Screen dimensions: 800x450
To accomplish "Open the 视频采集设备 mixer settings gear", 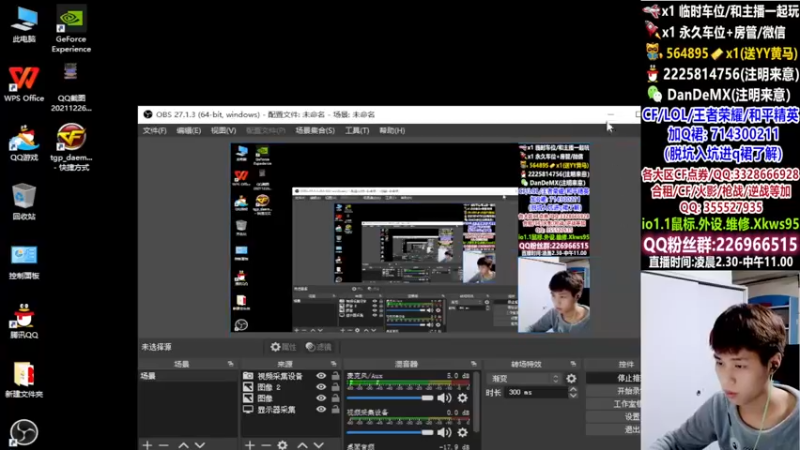I will pos(462,432).
